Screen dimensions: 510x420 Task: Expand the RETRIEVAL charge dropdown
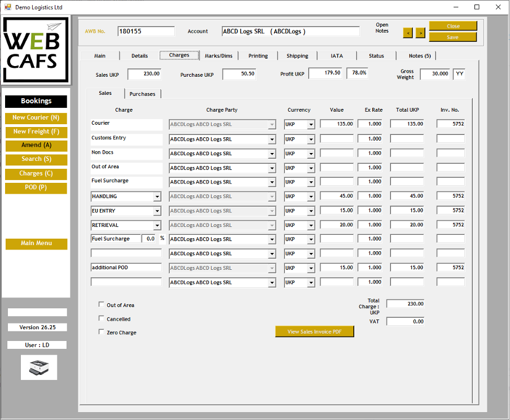(x=156, y=225)
